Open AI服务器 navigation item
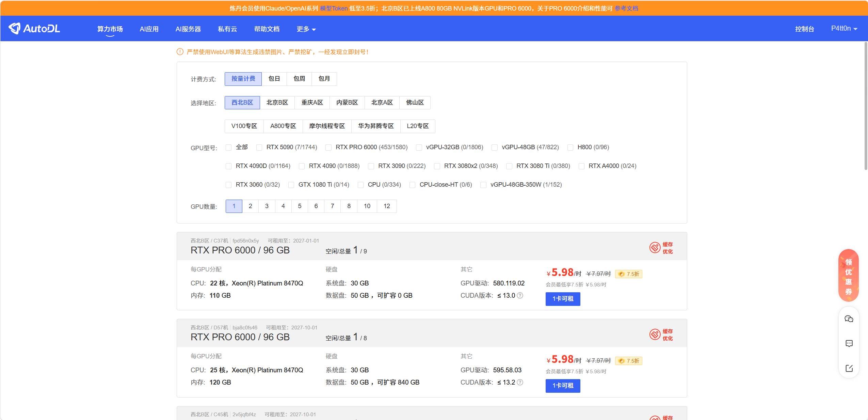868x420 pixels. [188, 29]
